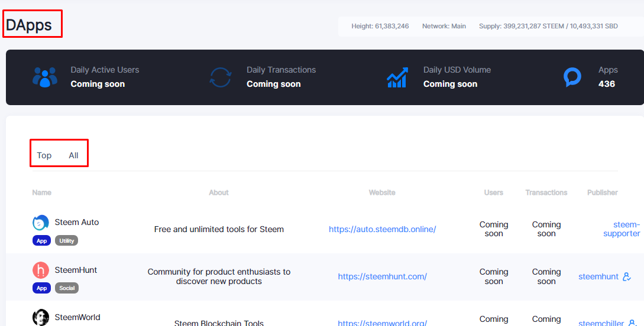Click the Publisher column header
Image resolution: width=644 pixels, height=326 pixels.
[603, 193]
